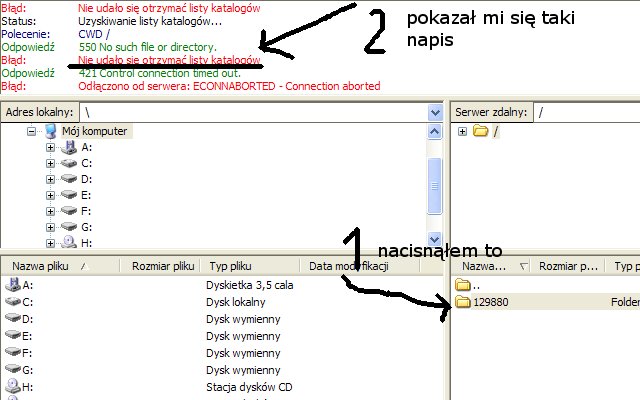Select 'Dyskietka 3,5 cala' type cell
The width and height of the screenshot is (640, 400).
[249, 285]
